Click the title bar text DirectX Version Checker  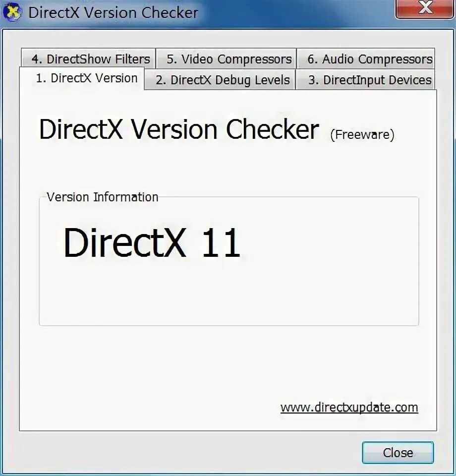113,13
